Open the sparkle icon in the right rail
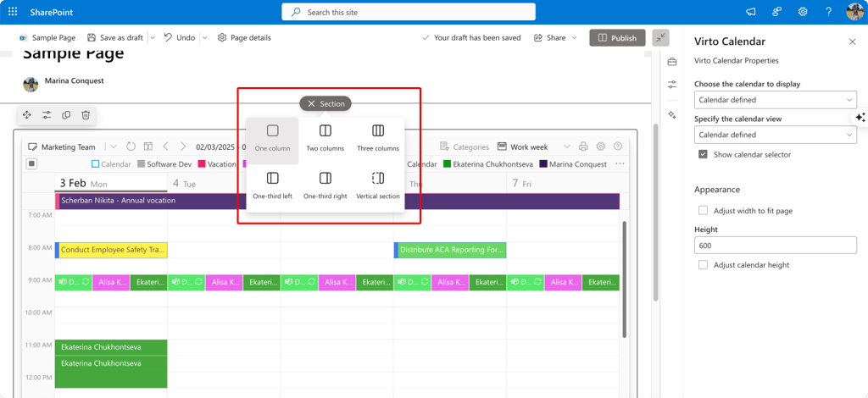This screenshot has height=398, width=868. [672, 115]
